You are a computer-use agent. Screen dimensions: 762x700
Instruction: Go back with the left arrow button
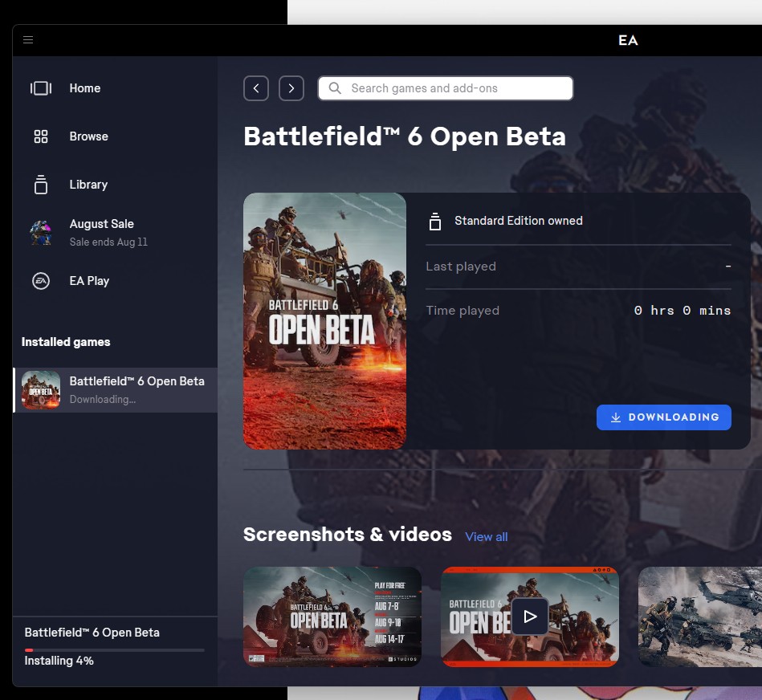pos(256,88)
